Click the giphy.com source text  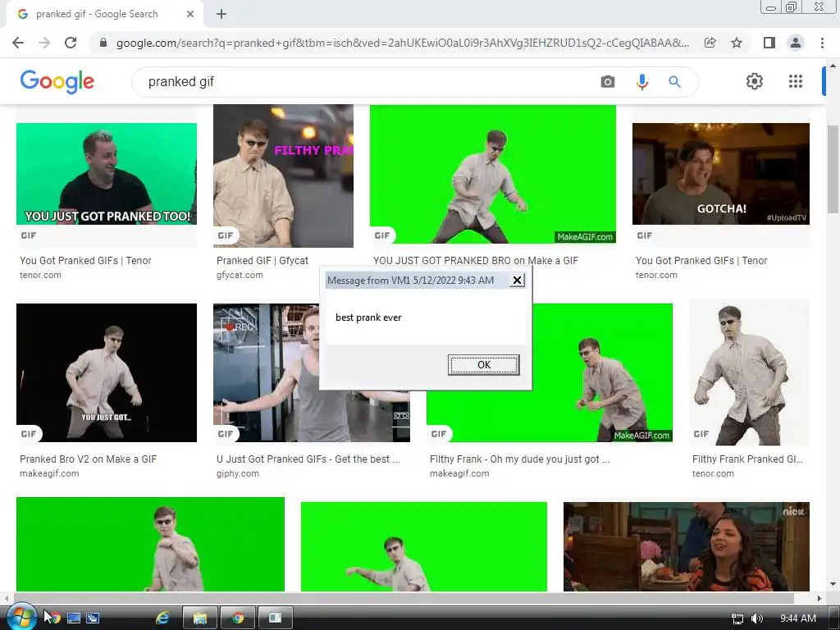(x=237, y=473)
